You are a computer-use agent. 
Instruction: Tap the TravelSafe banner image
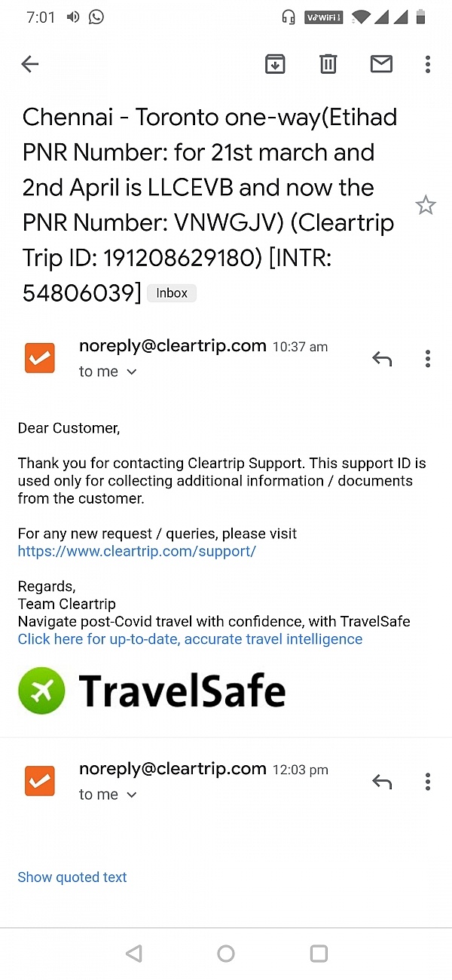(x=152, y=691)
